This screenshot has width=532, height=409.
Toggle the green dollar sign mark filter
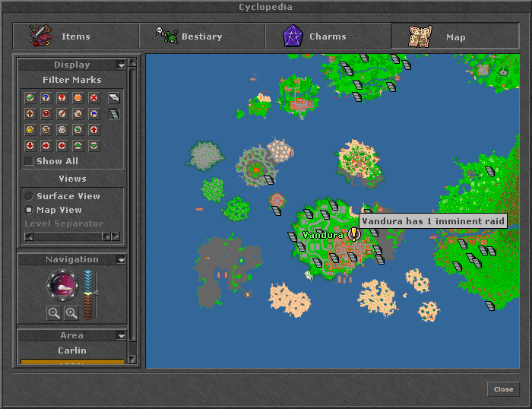(78, 130)
